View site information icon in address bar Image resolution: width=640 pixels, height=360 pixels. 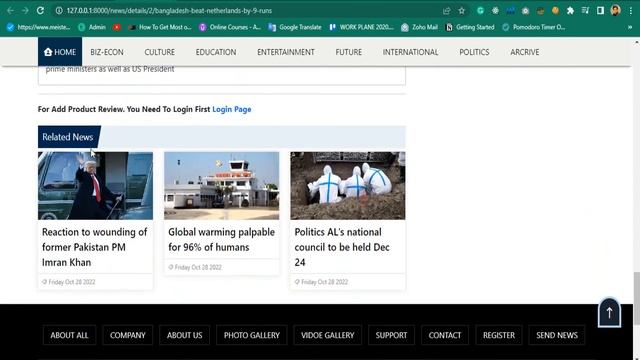(59, 11)
